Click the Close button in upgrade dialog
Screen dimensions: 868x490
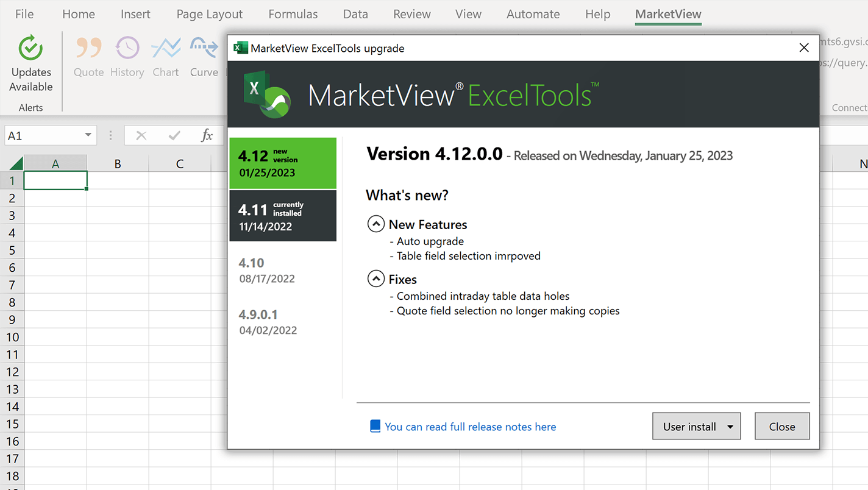click(x=782, y=427)
